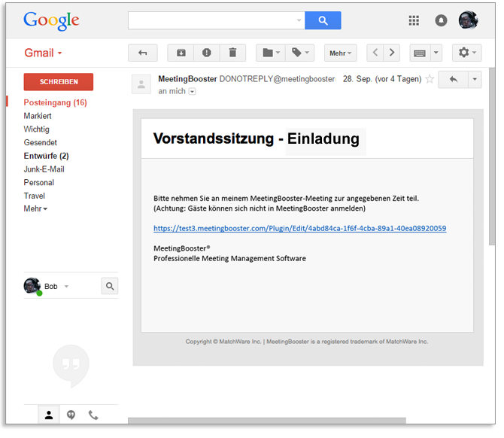The image size is (504, 438).
Task: Go to the older conversation arrow
Action: point(391,53)
